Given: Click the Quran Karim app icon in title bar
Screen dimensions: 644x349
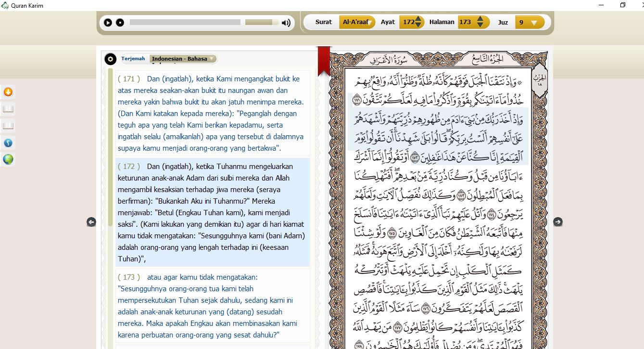Looking at the screenshot, I should tap(5, 5).
